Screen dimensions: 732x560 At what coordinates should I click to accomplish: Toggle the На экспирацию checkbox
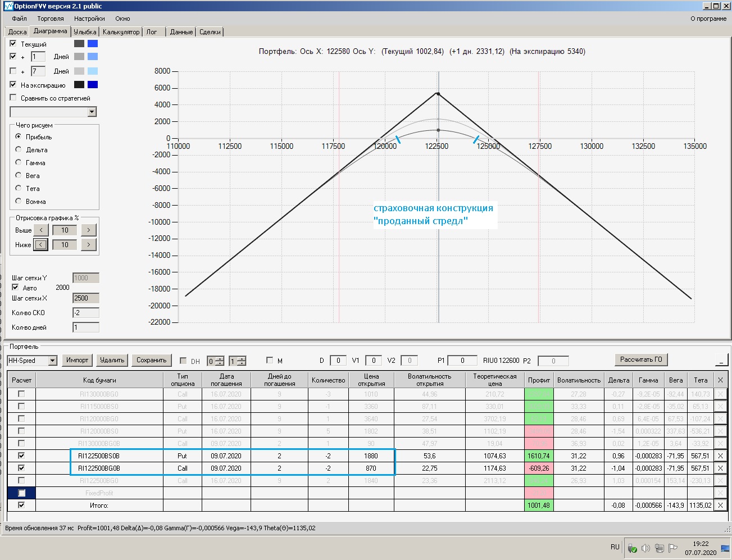point(13,85)
